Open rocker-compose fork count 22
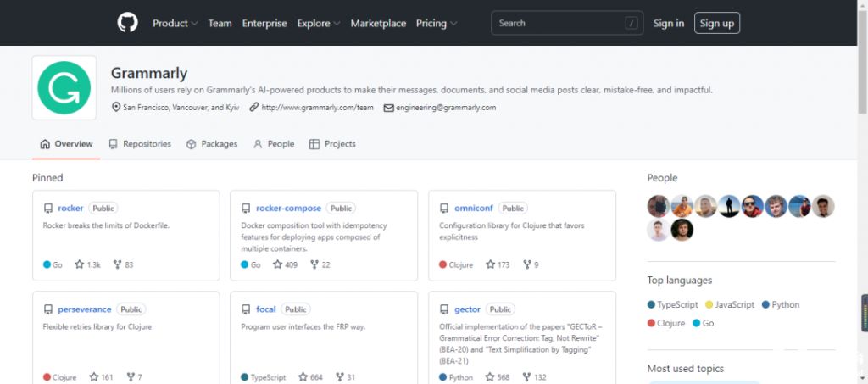This screenshot has height=384, width=868. [x=320, y=264]
